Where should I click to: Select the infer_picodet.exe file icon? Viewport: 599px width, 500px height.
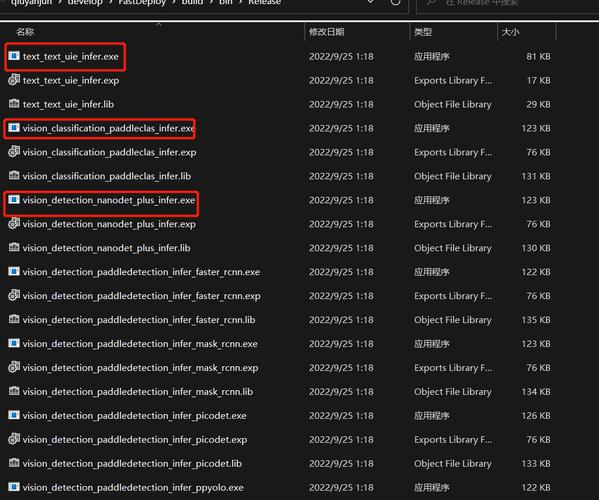click(14, 415)
